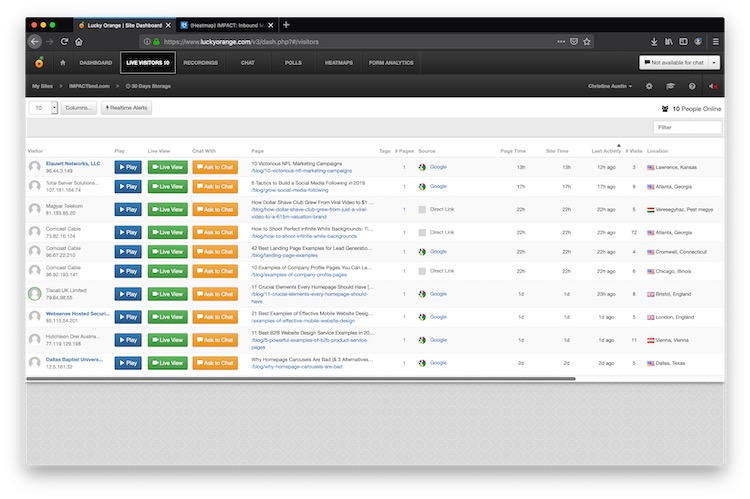Image resolution: width=750 pixels, height=499 pixels.
Task: Open the Firefox hamburger menu
Action: [716, 42]
